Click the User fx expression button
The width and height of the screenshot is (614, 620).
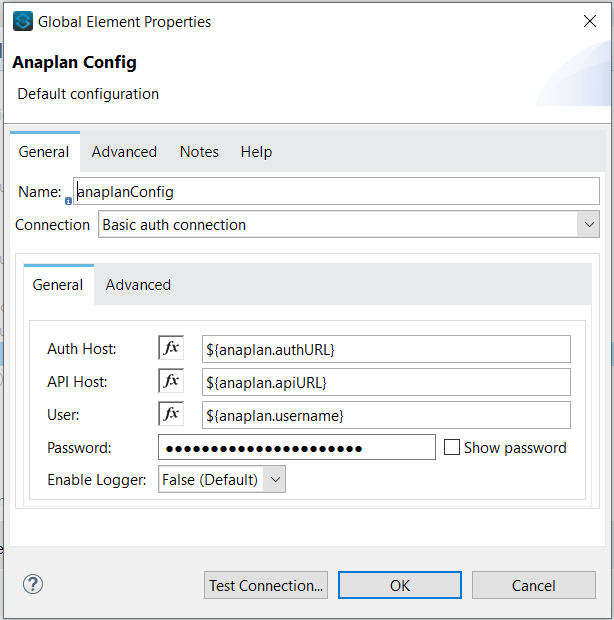click(x=171, y=414)
